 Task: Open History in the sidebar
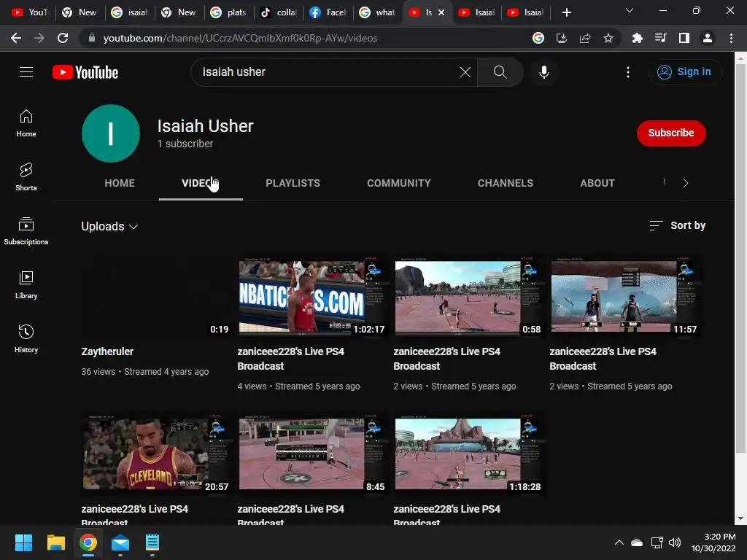point(26,338)
